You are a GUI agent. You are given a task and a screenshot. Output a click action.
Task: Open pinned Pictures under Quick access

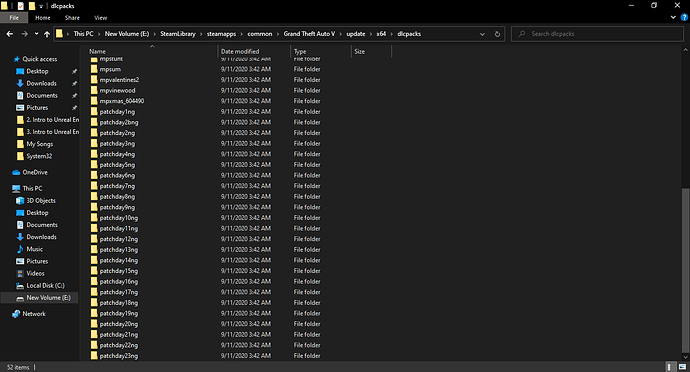tap(37, 108)
